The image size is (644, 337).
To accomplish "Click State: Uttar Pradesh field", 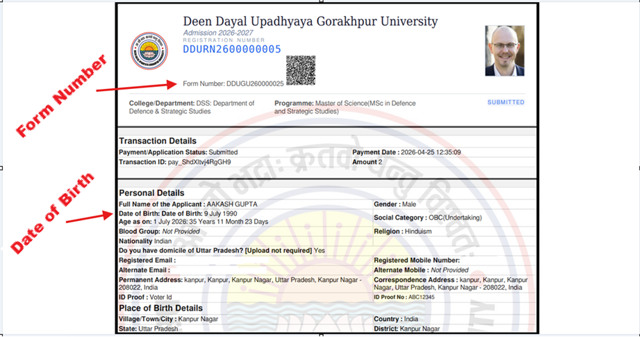I will pyautogui.click(x=148, y=329).
